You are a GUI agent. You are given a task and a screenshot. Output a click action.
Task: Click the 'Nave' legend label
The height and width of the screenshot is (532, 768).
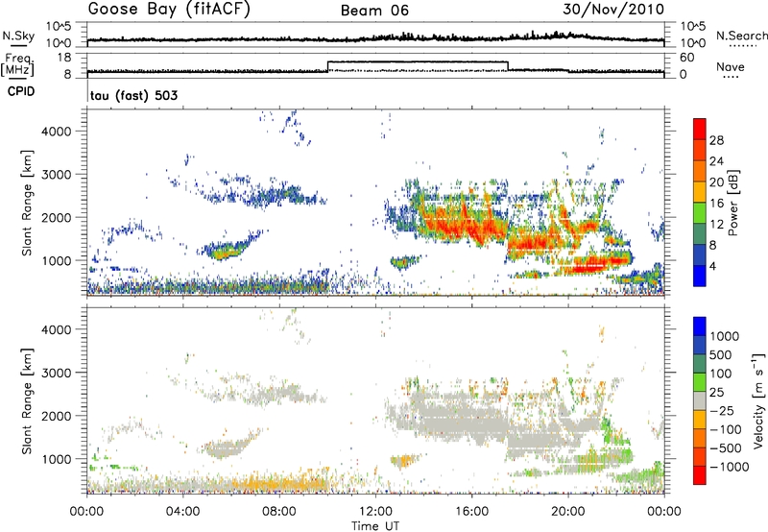pyautogui.click(x=731, y=67)
